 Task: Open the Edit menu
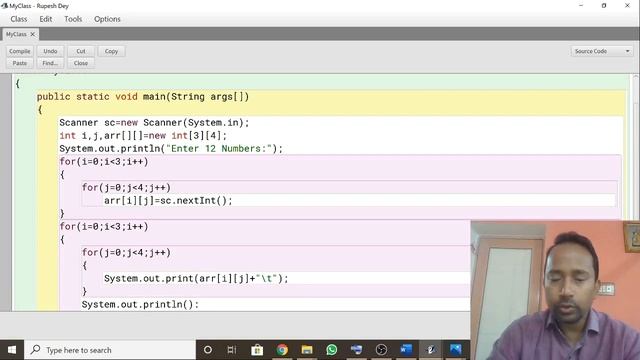pos(46,19)
